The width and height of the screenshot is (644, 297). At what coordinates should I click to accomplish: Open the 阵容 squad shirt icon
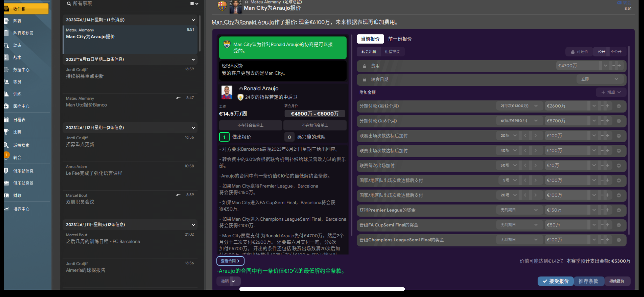tap(6, 21)
